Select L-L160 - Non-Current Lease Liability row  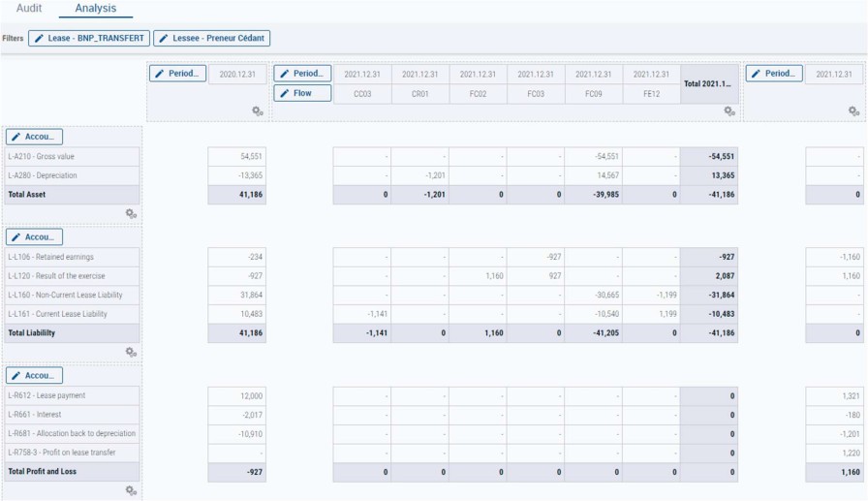coord(72,295)
